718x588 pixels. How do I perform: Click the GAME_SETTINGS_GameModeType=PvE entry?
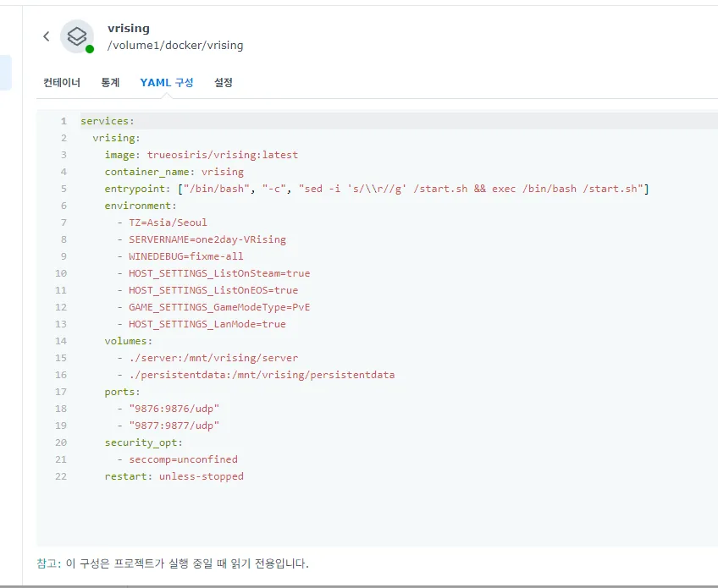(219, 307)
